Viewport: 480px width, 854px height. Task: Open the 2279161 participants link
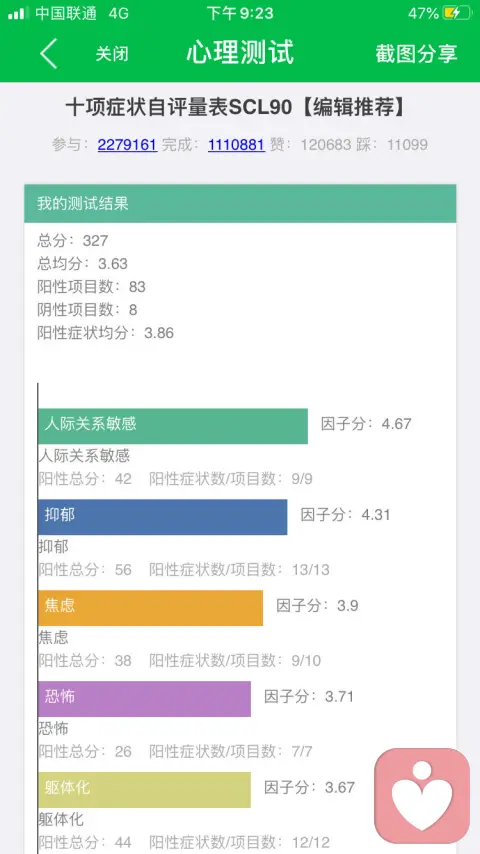(127, 144)
